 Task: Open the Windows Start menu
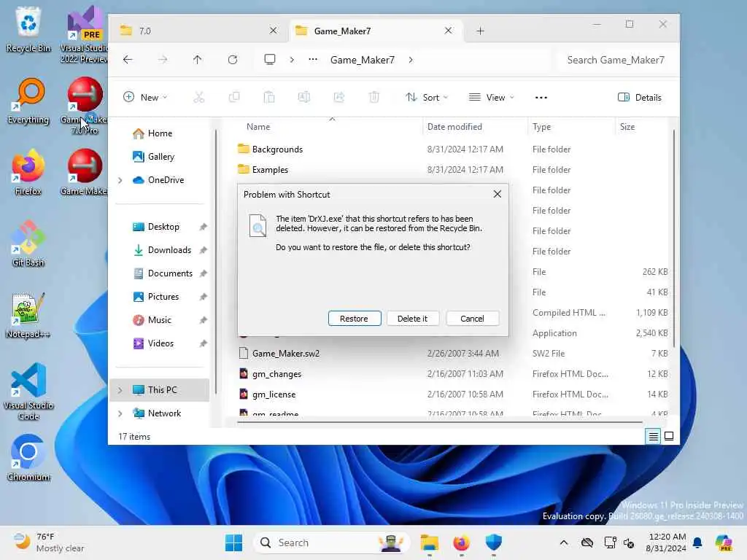[233, 542]
